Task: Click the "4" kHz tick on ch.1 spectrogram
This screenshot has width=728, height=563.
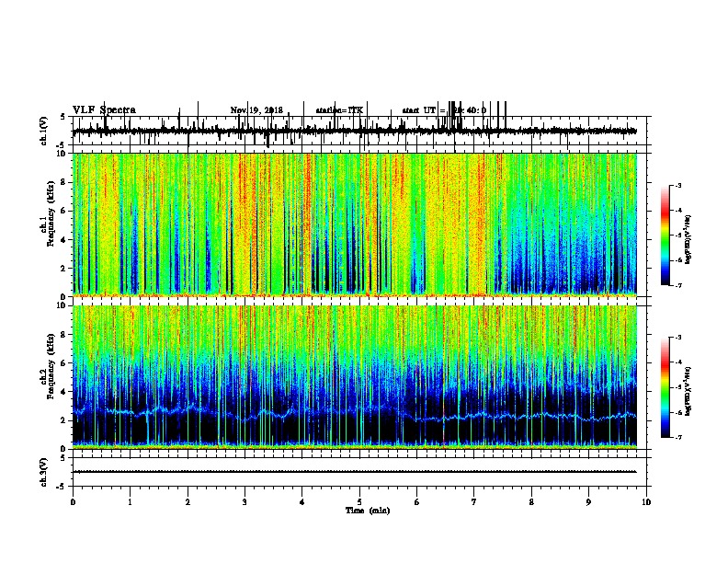Action: [x=64, y=240]
